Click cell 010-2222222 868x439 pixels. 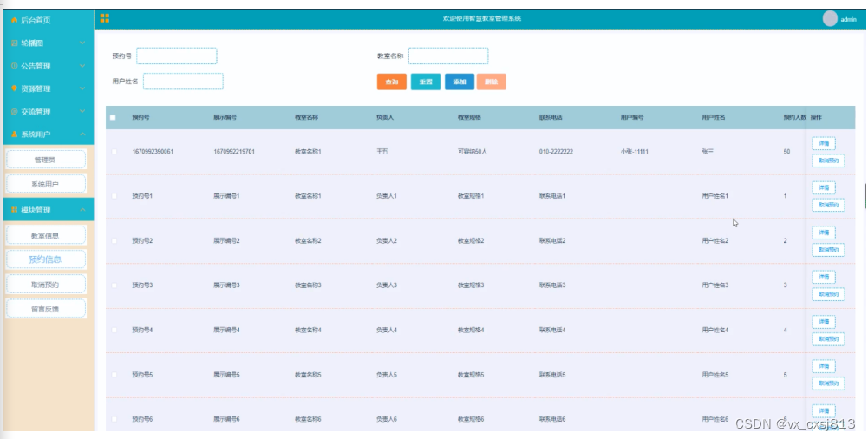tap(556, 152)
